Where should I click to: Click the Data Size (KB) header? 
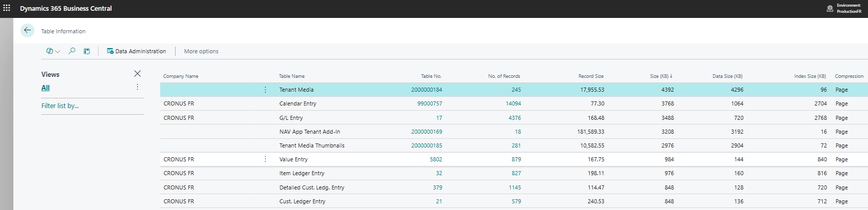coord(727,76)
